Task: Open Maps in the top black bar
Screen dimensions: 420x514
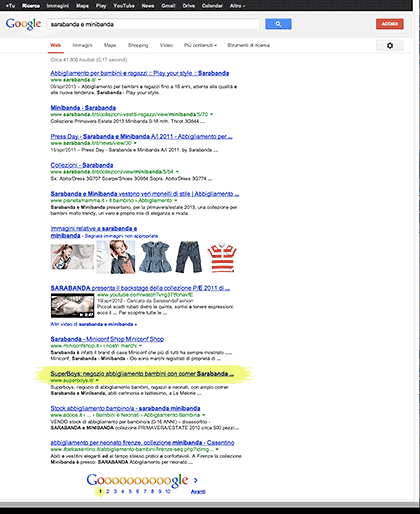Action: (82, 6)
